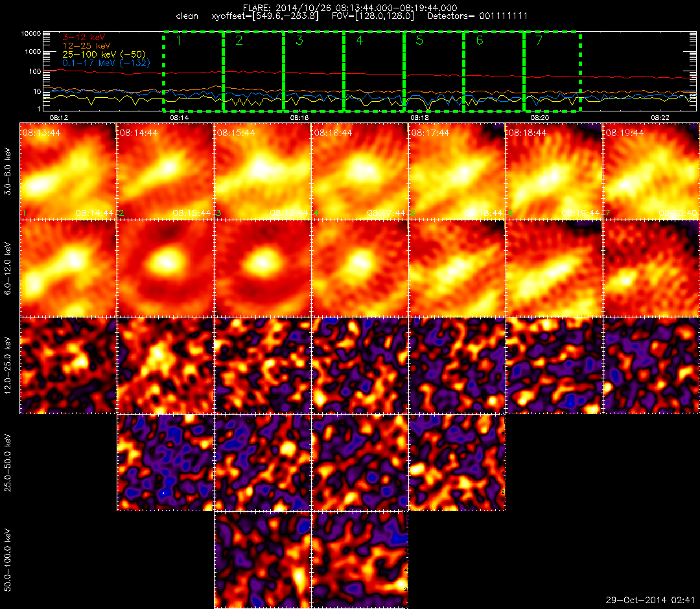Click the 'xyoffset=[549.6,-283.8]' text
This screenshot has width=700, height=609.
[x=265, y=16]
